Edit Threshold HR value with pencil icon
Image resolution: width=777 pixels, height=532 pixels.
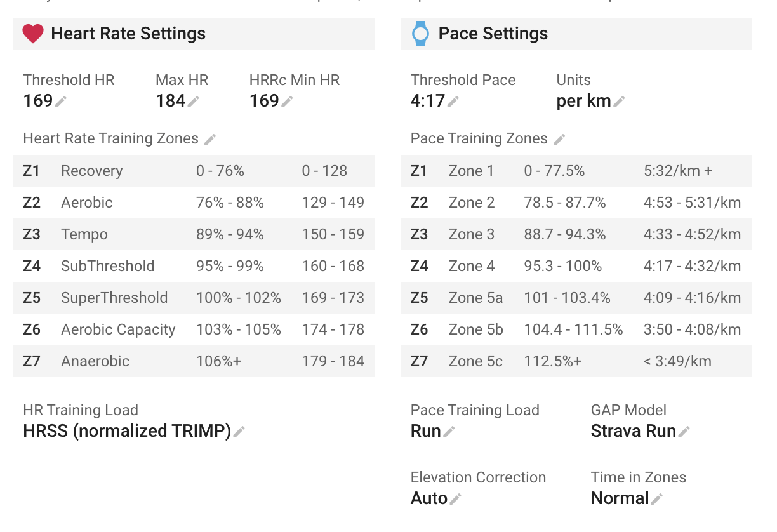coord(61,102)
